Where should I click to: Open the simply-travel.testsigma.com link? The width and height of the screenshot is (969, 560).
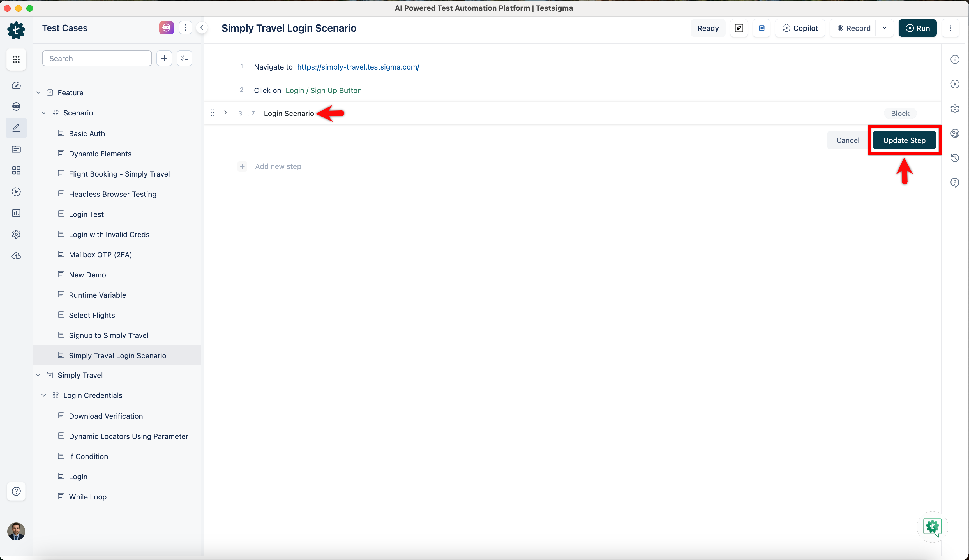point(358,67)
